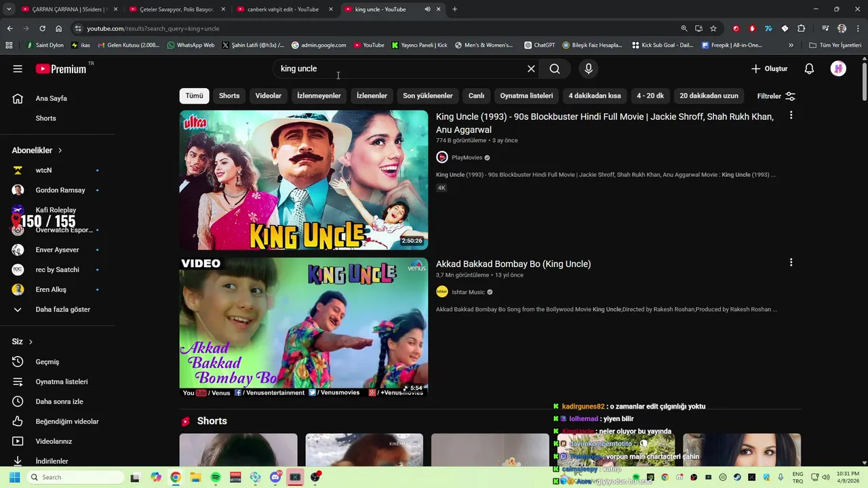
Task: Select the 20 dakikadan uzun chip
Action: coord(709,96)
